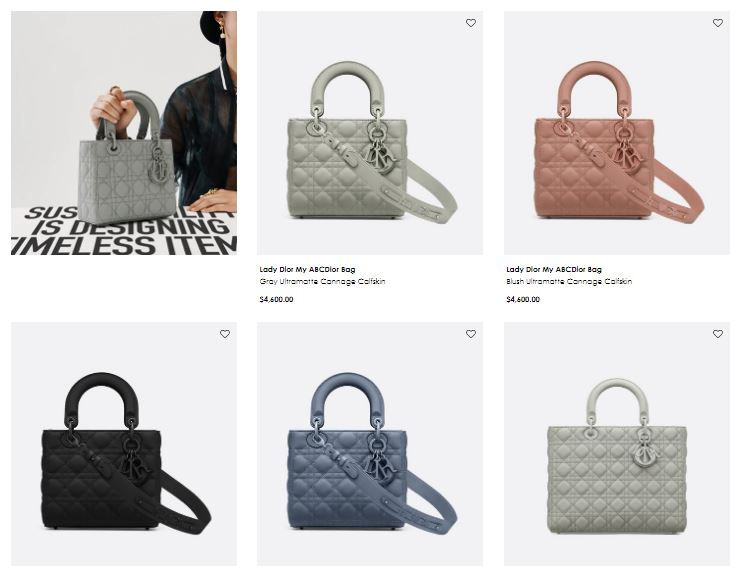738x572 pixels.
Task: Click the $4,600.00 price under gray bag
Action: [276, 299]
